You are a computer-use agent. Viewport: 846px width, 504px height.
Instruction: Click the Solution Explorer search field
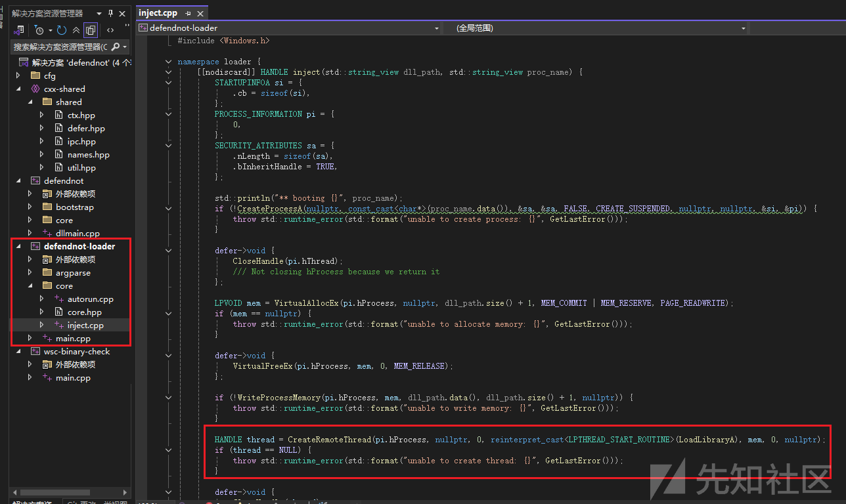click(60, 47)
